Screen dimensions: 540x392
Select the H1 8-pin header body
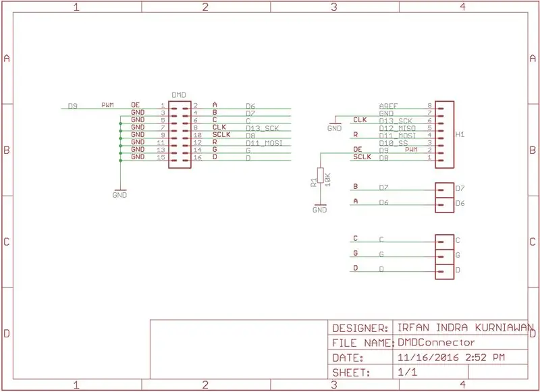(x=445, y=134)
